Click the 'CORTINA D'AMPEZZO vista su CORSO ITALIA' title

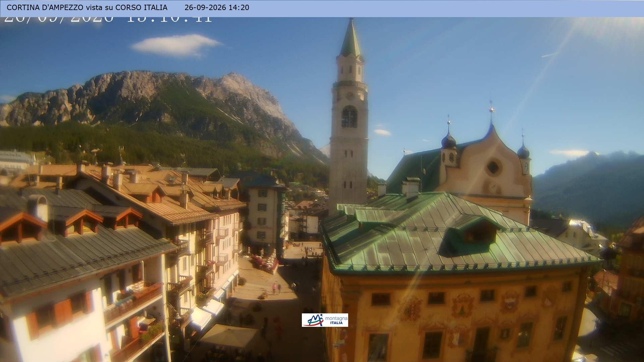(x=87, y=7)
